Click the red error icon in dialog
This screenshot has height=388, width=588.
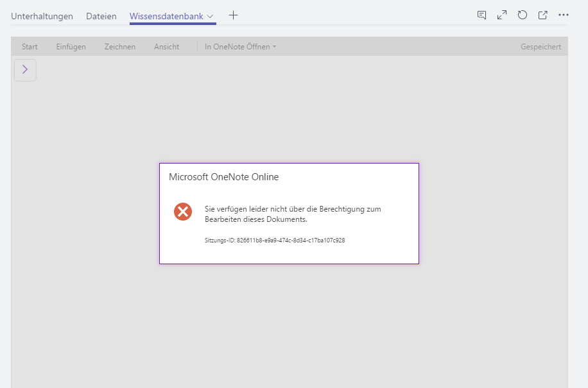click(183, 212)
